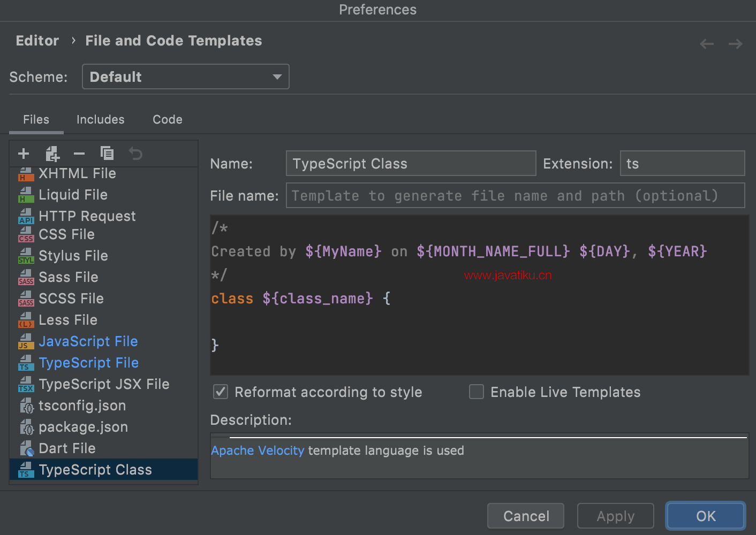Select Stylus File in the list

tap(104, 256)
